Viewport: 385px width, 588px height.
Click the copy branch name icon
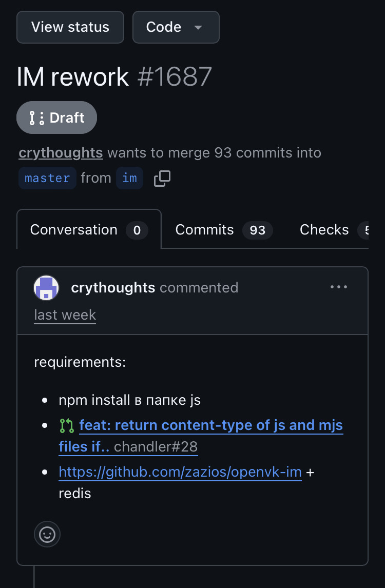[162, 179]
